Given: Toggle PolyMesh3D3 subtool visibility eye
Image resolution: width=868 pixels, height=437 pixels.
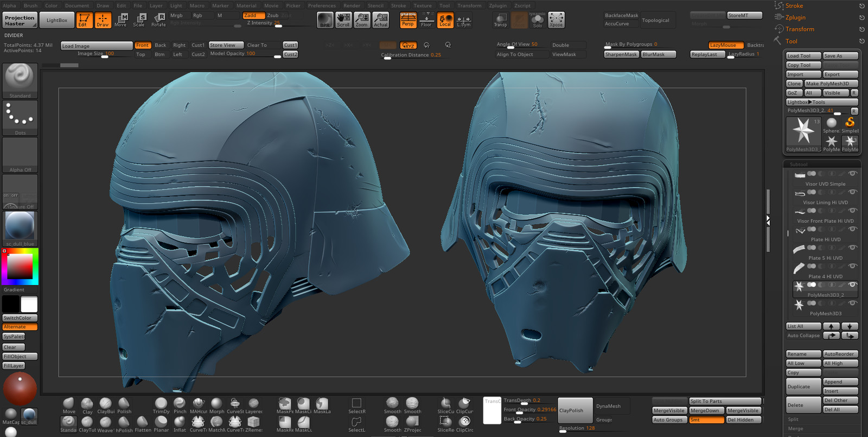Looking at the screenshot, I should (x=852, y=303).
